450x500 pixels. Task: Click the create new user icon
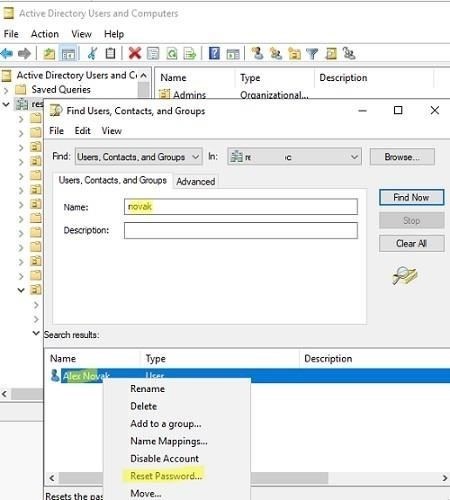[x=257, y=53]
